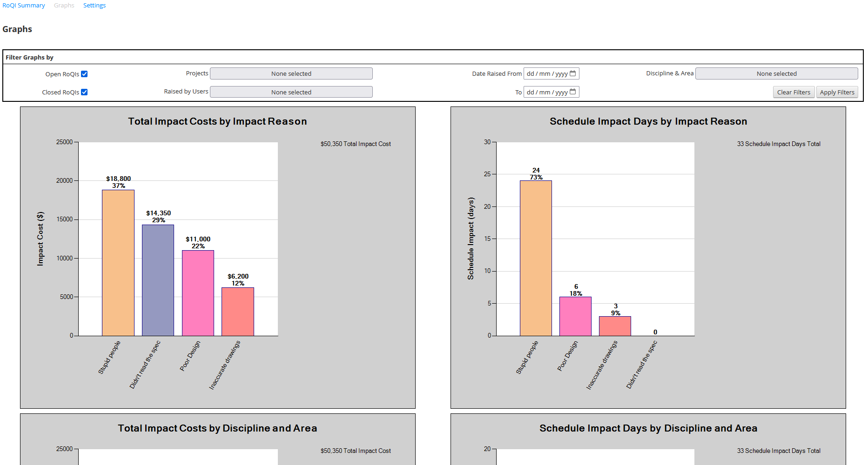
Task: Apply the current graph filters
Action: pos(837,92)
